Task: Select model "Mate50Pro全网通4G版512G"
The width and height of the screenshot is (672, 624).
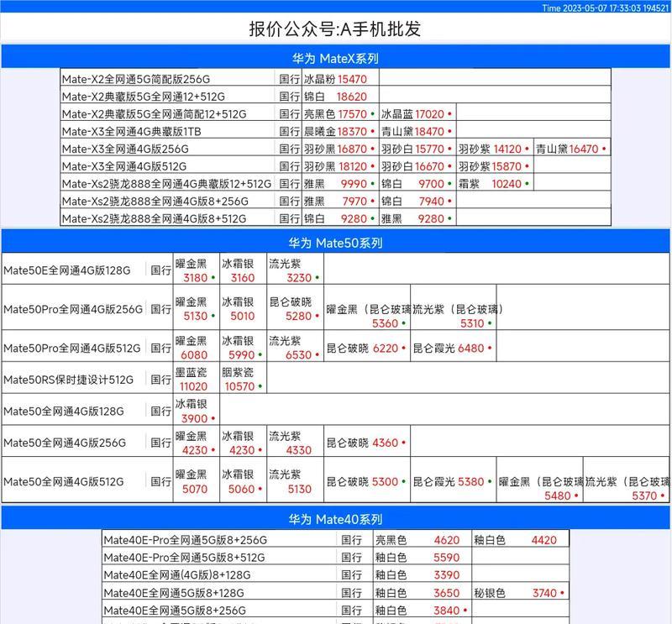Action: coord(72,348)
